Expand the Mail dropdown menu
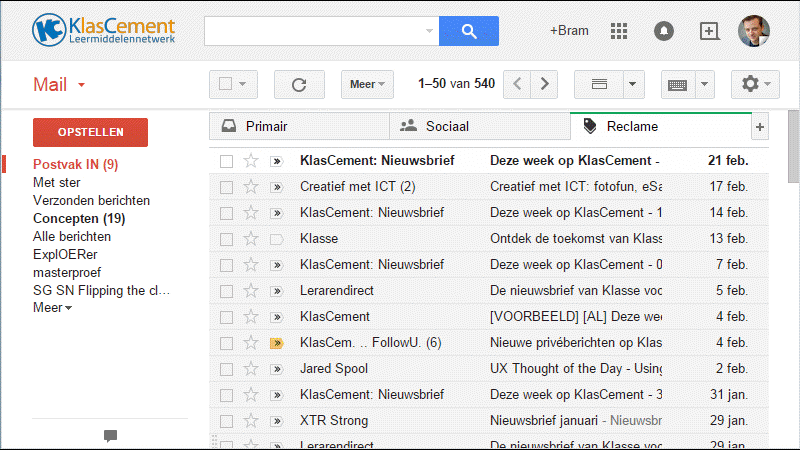The image size is (800, 450). pyautogui.click(x=81, y=85)
